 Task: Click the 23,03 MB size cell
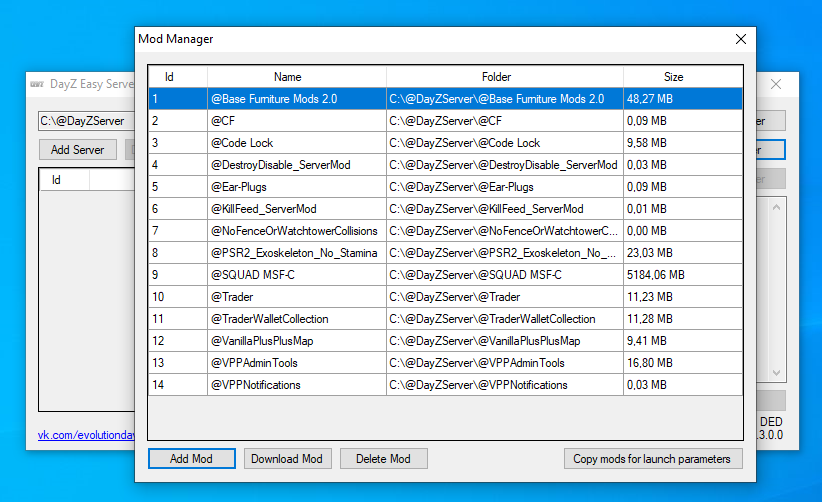pos(683,253)
